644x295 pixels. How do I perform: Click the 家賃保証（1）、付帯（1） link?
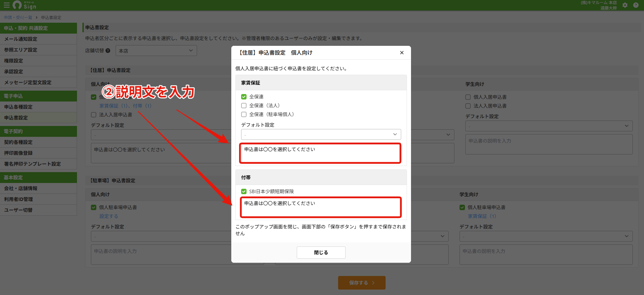[x=125, y=106]
